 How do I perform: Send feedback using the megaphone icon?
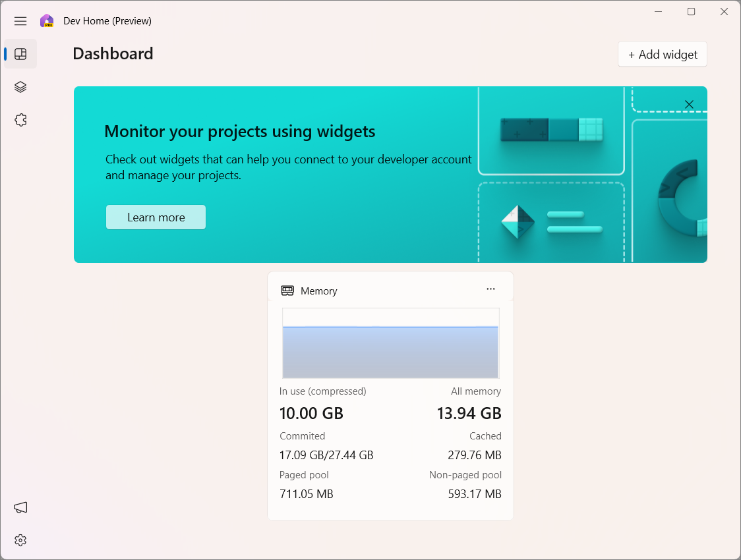(20, 507)
